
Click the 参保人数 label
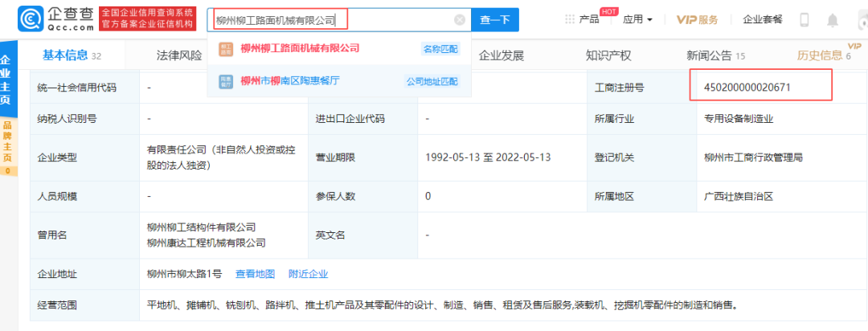pos(335,196)
